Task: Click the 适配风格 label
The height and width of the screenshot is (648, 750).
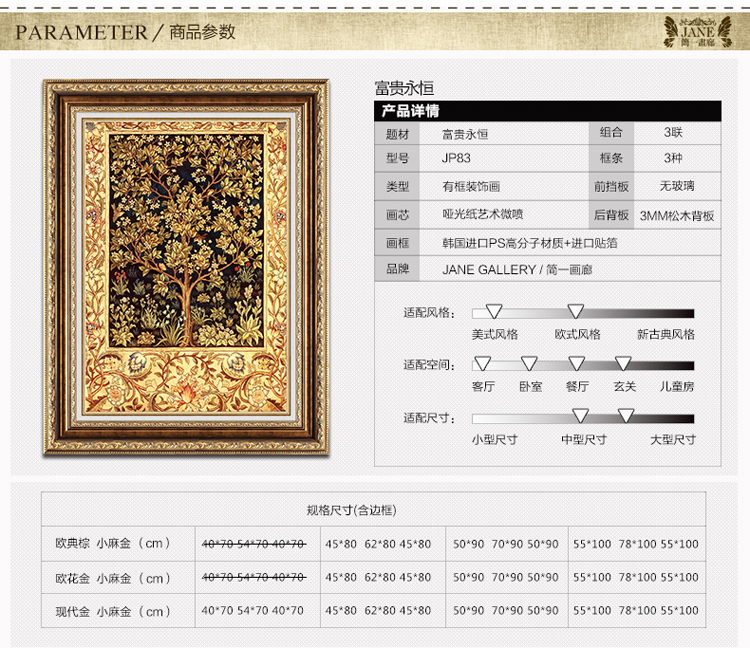Action: coord(429,313)
